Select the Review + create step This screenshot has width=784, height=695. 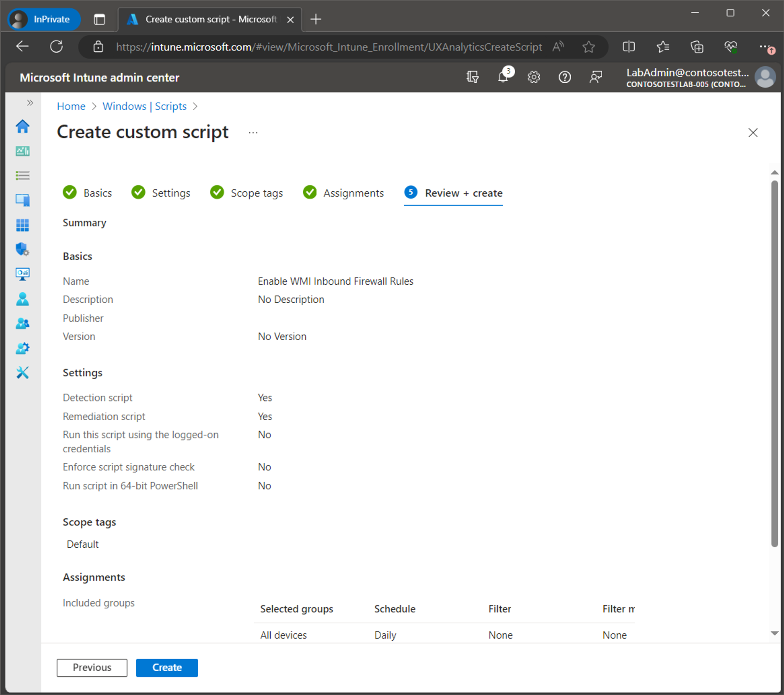coord(453,193)
